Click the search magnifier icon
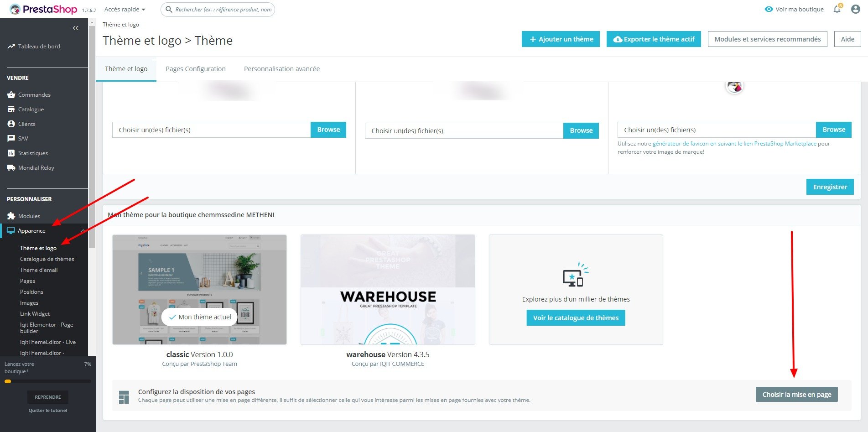 pos(169,9)
